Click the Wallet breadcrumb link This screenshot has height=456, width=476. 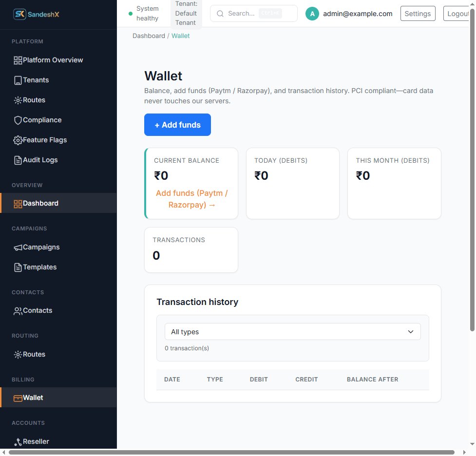[x=181, y=36]
